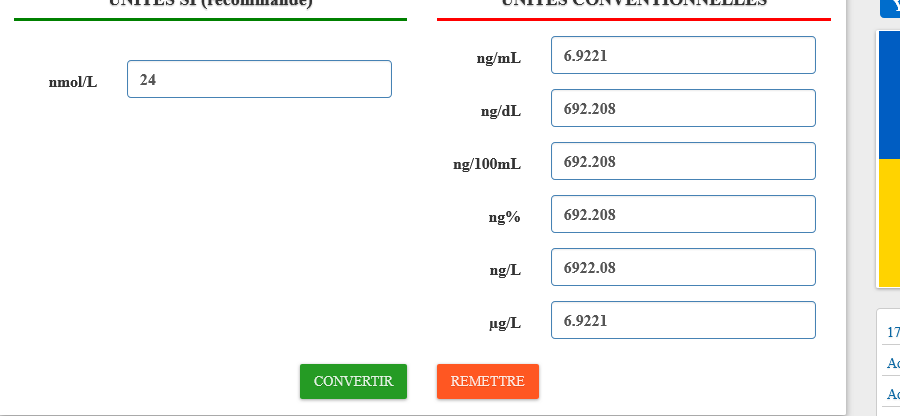Image resolution: width=900 pixels, height=416 pixels.
Task: Focus the ng/dL input box
Action: coord(683,108)
